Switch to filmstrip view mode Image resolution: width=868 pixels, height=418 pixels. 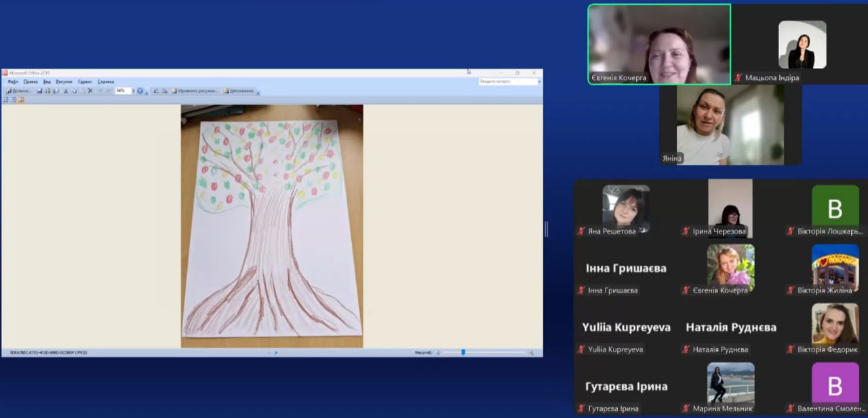tap(14, 100)
